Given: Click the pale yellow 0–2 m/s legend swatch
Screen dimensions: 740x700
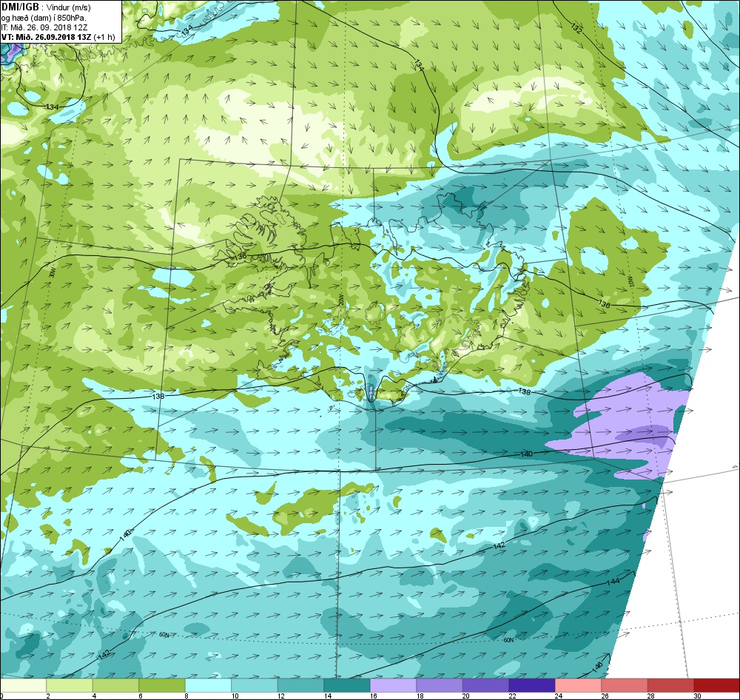Looking at the screenshot, I should click(24, 685).
